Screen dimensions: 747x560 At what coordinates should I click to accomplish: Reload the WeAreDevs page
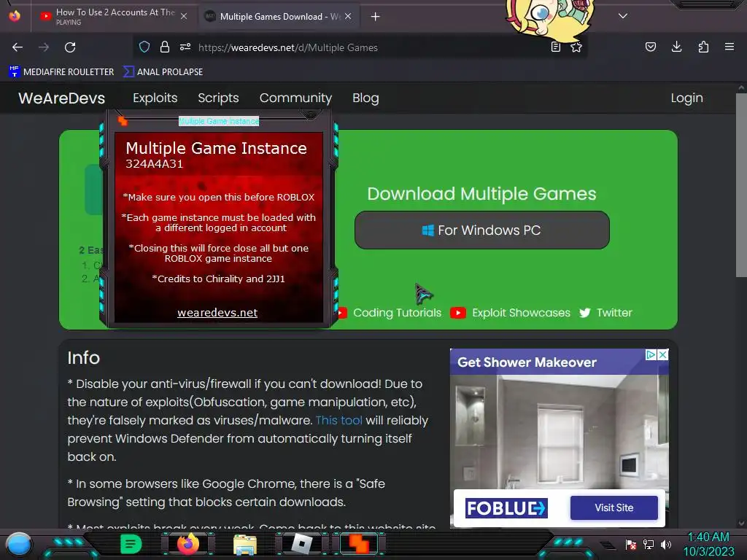click(x=70, y=47)
